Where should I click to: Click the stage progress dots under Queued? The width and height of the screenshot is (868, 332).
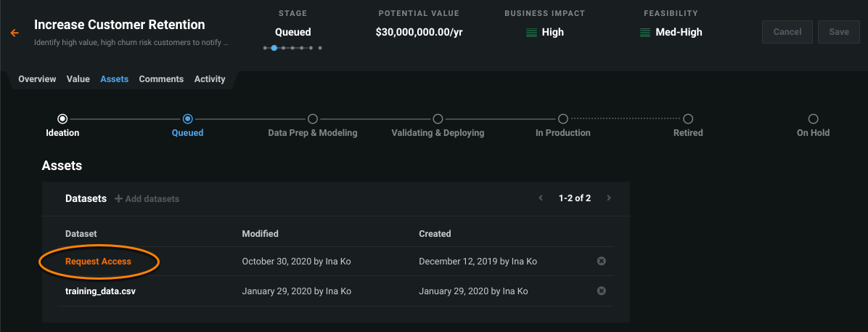pyautogui.click(x=292, y=48)
